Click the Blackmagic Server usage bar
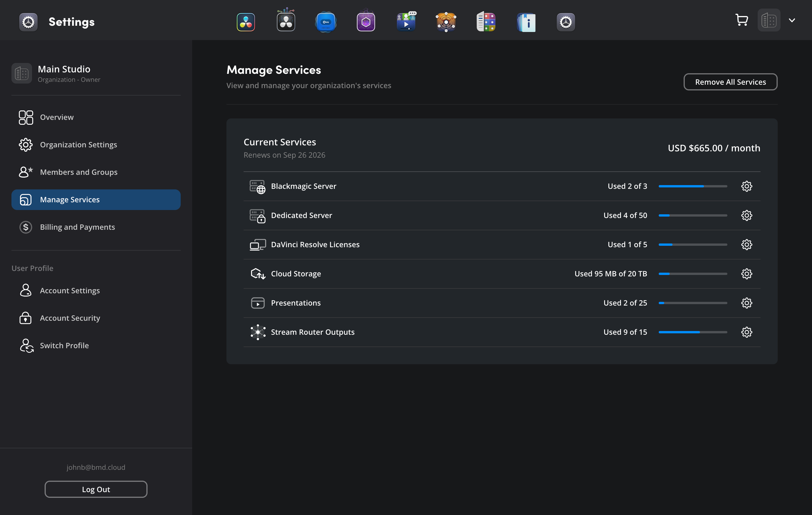812x515 pixels. (x=692, y=186)
